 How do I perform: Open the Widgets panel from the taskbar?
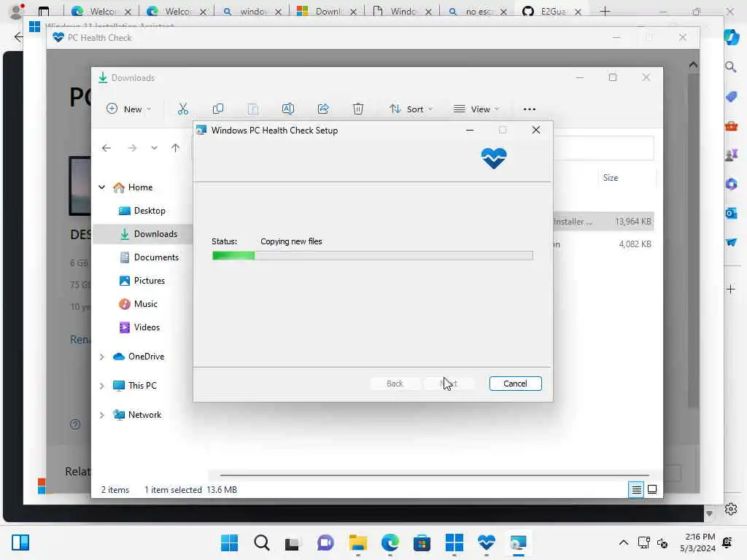coord(20,542)
